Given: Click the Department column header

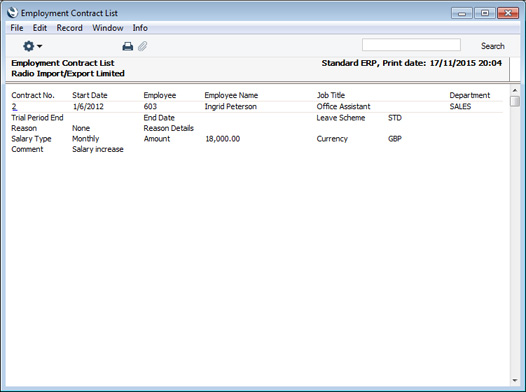Looking at the screenshot, I should pyautogui.click(x=470, y=95).
